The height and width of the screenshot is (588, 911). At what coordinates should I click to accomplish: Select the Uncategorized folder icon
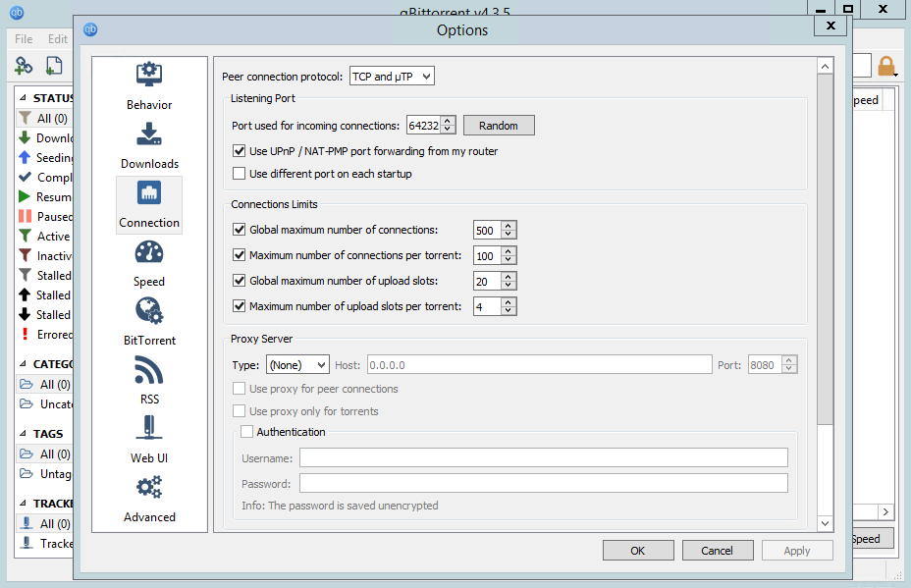click(x=27, y=403)
